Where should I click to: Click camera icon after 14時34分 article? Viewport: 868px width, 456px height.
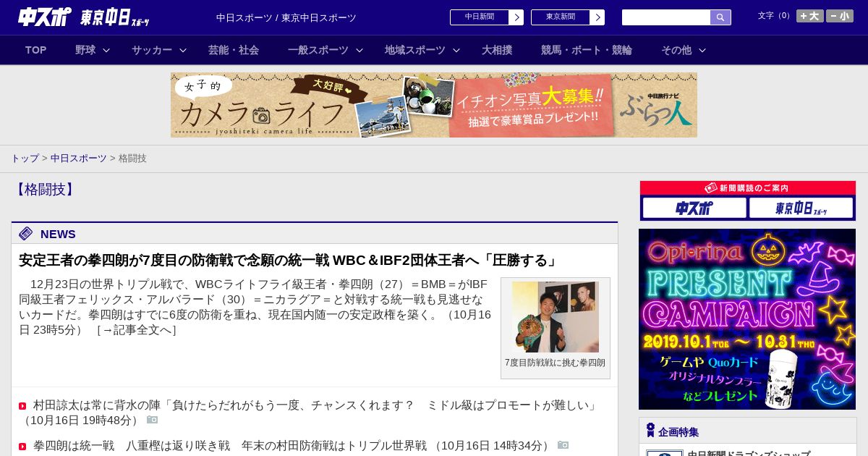click(563, 445)
